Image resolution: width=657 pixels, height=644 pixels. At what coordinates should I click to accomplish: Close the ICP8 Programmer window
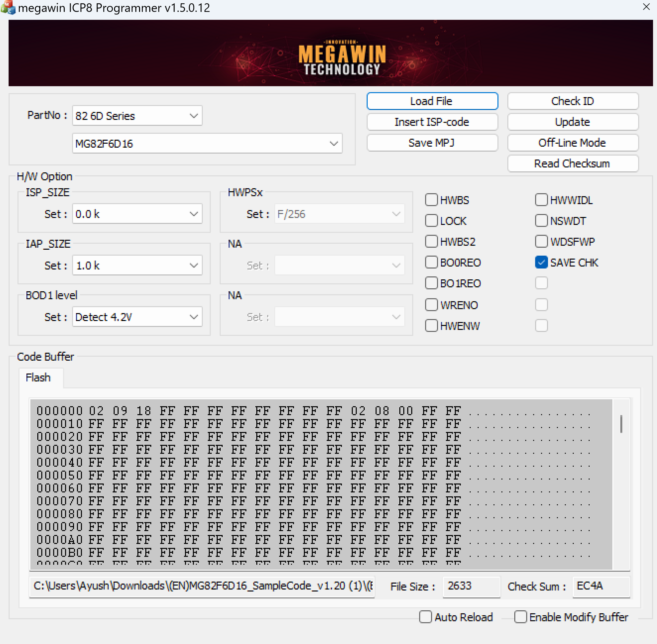point(646,7)
